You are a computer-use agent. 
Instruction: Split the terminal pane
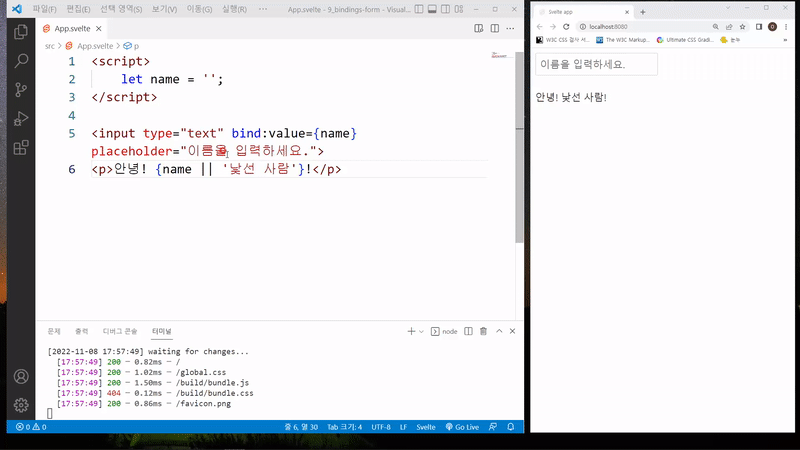click(468, 331)
